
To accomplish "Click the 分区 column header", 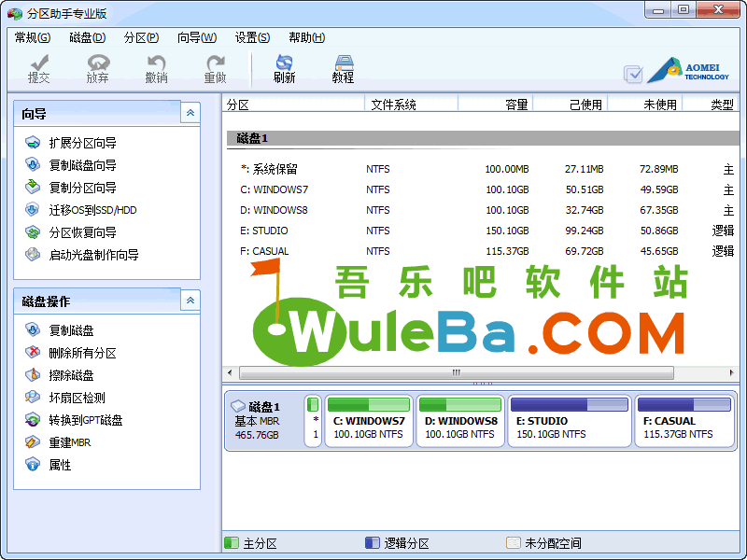I will pyautogui.click(x=293, y=105).
